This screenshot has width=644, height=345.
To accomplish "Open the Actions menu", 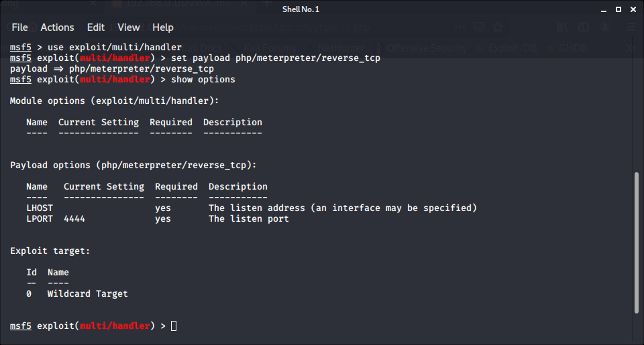I will 57,27.
